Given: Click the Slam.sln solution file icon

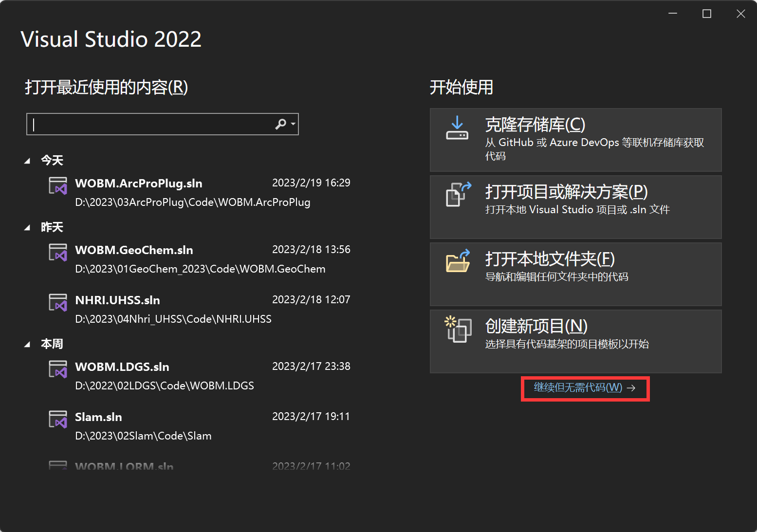Looking at the screenshot, I should click(58, 419).
